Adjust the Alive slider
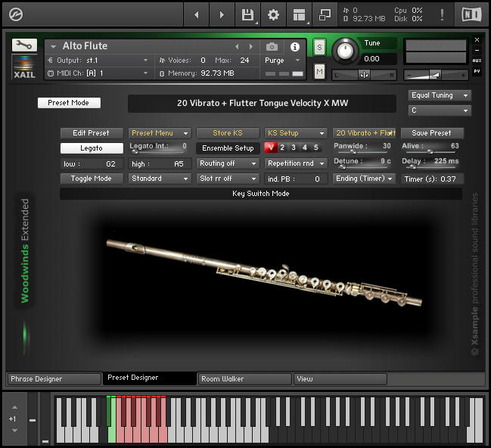The height and width of the screenshot is (448, 491). [x=430, y=152]
